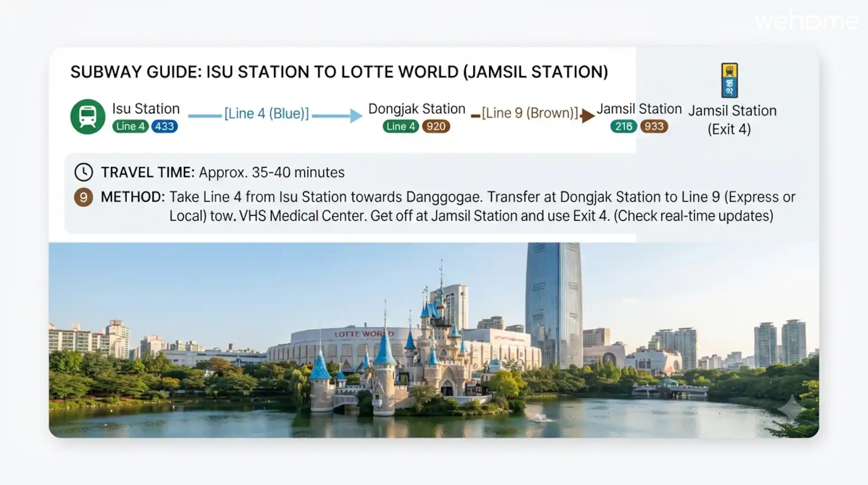Click the "Isu Station" label
The image size is (868, 485).
coord(146,109)
